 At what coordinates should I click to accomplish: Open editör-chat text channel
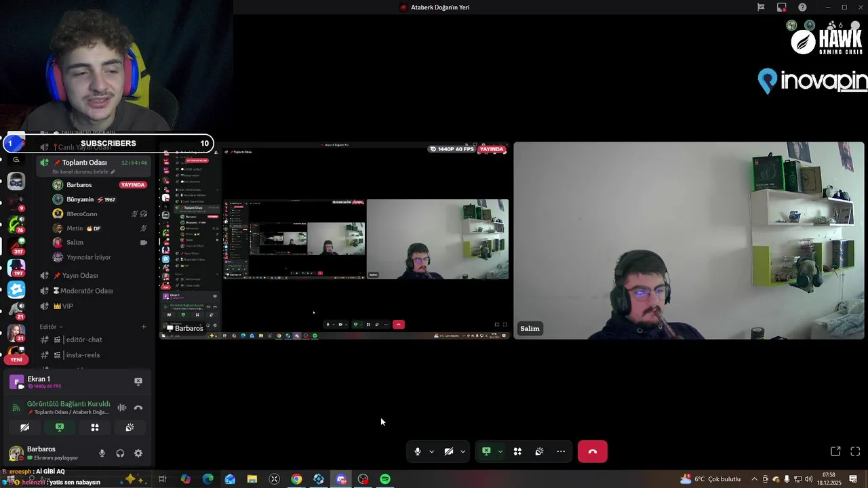pos(93,340)
